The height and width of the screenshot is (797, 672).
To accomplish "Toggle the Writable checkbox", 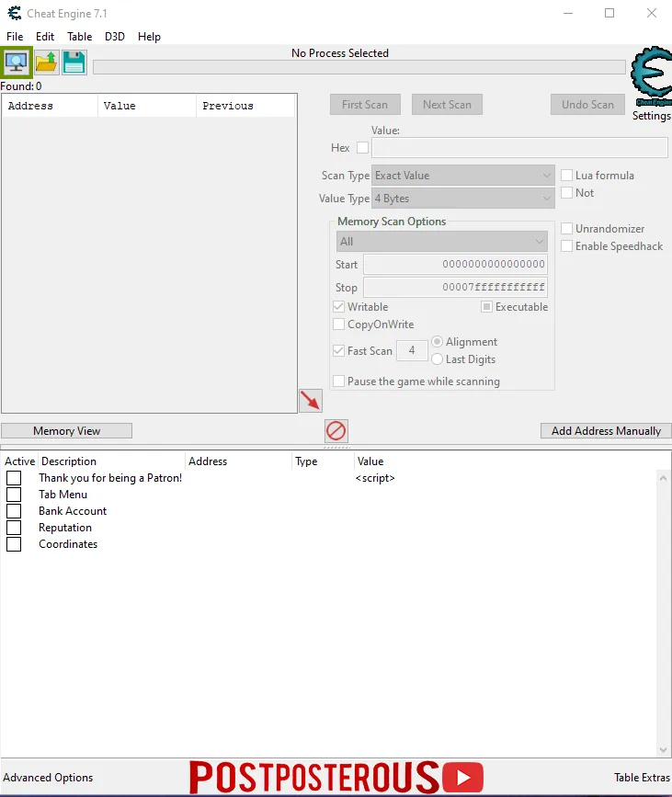I will (338, 306).
